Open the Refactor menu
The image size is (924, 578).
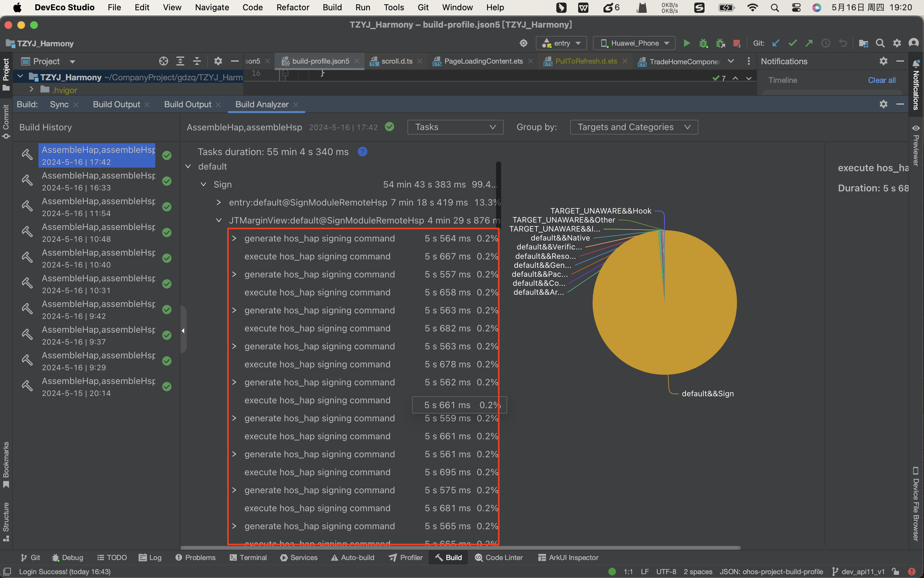[x=293, y=7]
